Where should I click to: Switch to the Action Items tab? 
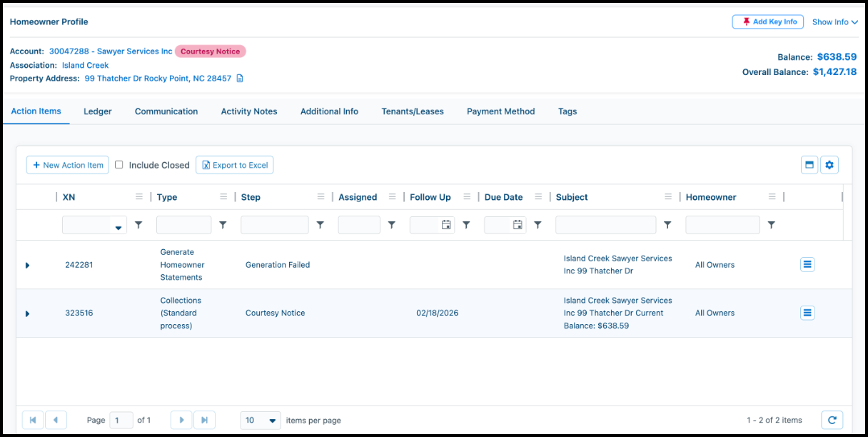point(36,111)
